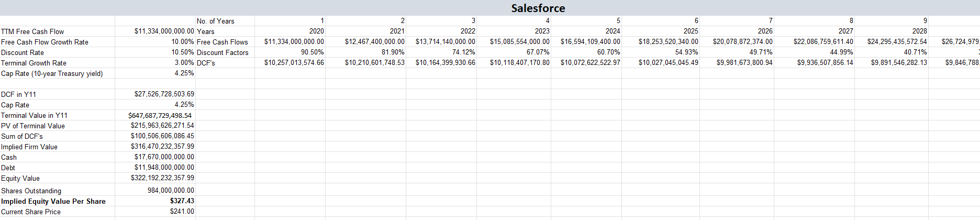Image resolution: width=980 pixels, height=220 pixels.
Task: Click the DCF in Y11 label
Action: click(x=18, y=94)
